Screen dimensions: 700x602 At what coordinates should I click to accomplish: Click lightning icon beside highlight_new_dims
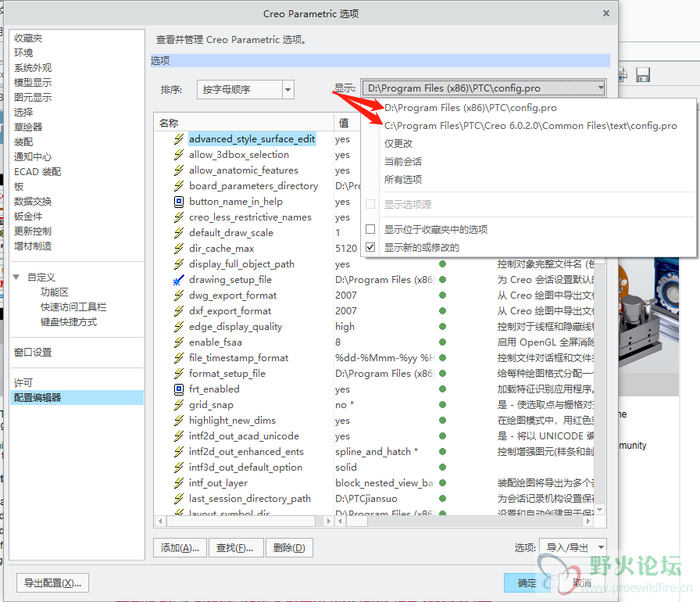click(x=179, y=421)
